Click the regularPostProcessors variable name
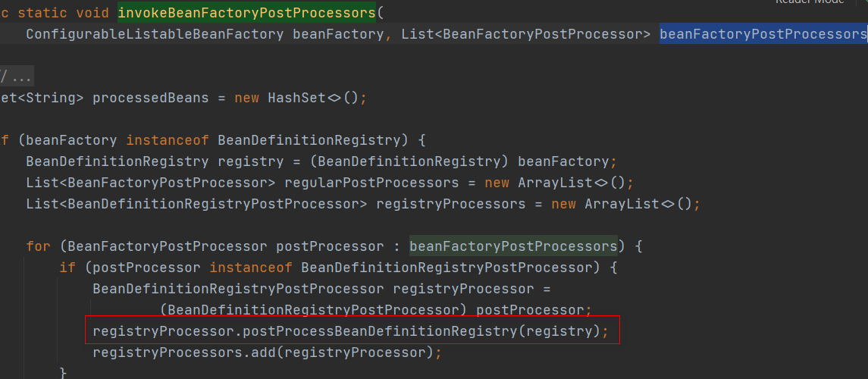This screenshot has height=379, width=868. point(371,183)
